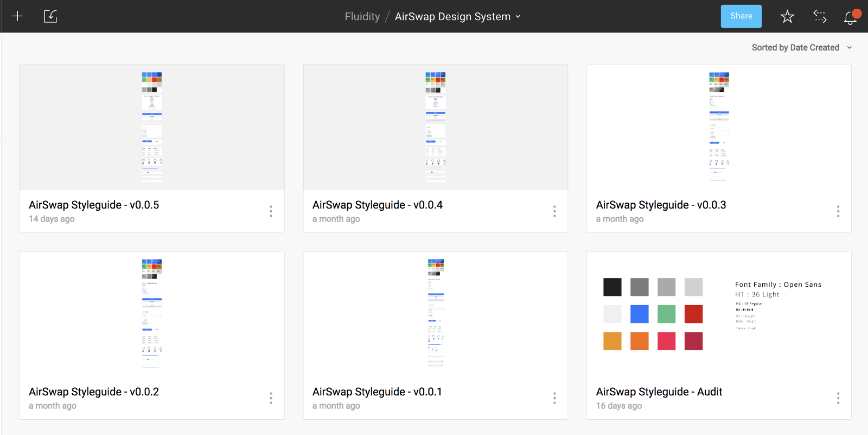Image resolution: width=868 pixels, height=435 pixels.
Task: Open options menu for Styleguide v0.0.2
Action: pos(271,398)
